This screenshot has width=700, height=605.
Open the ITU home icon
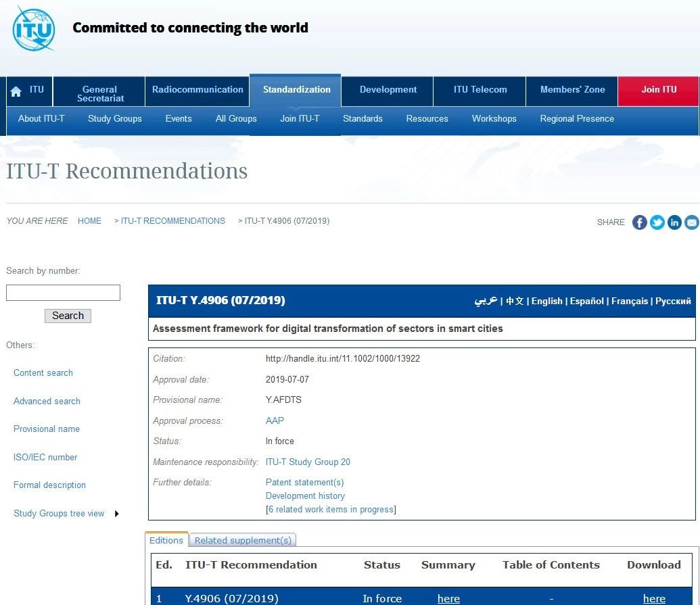click(16, 91)
